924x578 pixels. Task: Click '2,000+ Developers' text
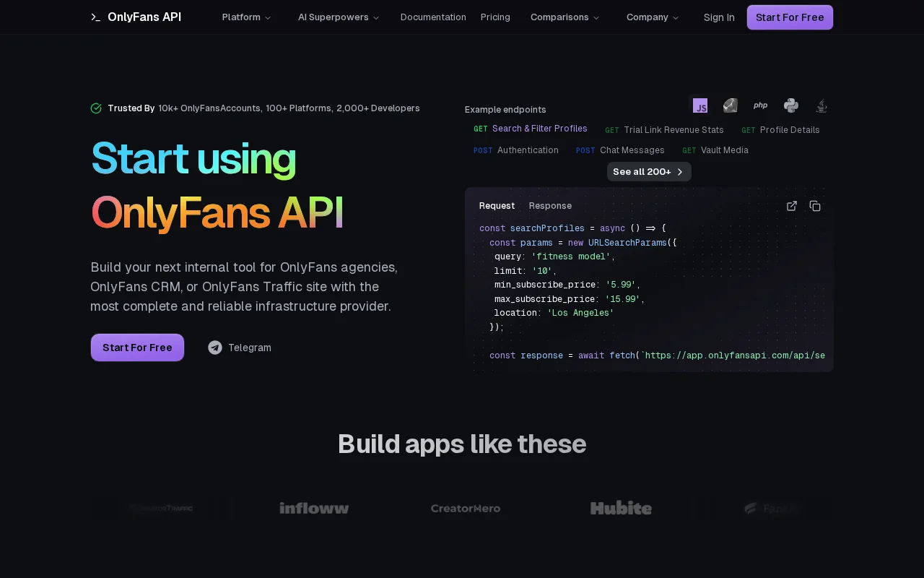[378, 108]
